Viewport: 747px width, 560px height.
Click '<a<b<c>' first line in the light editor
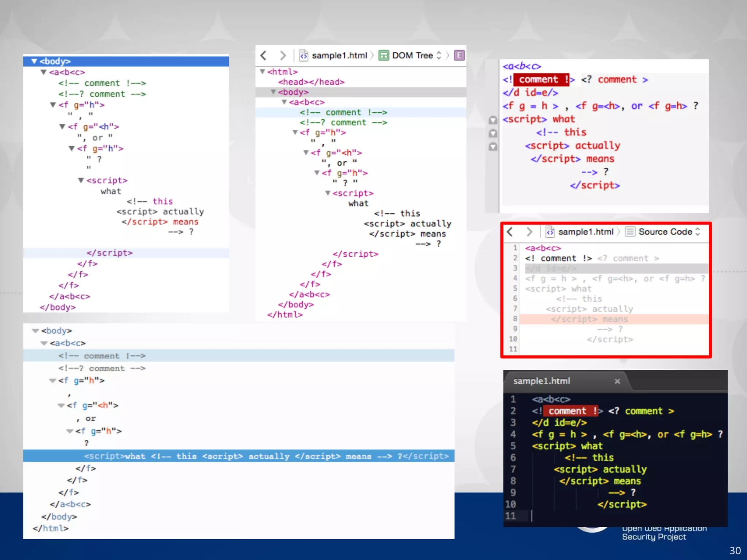pyautogui.click(x=522, y=66)
